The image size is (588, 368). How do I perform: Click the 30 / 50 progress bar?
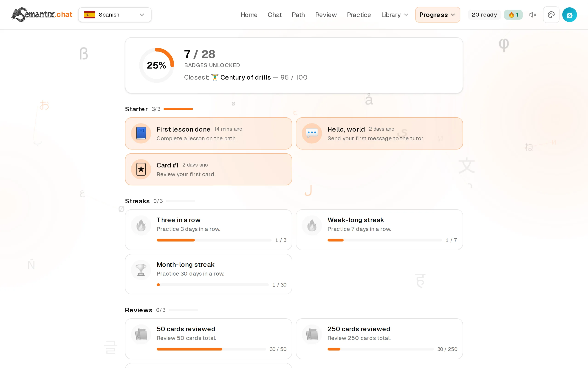pyautogui.click(x=211, y=349)
